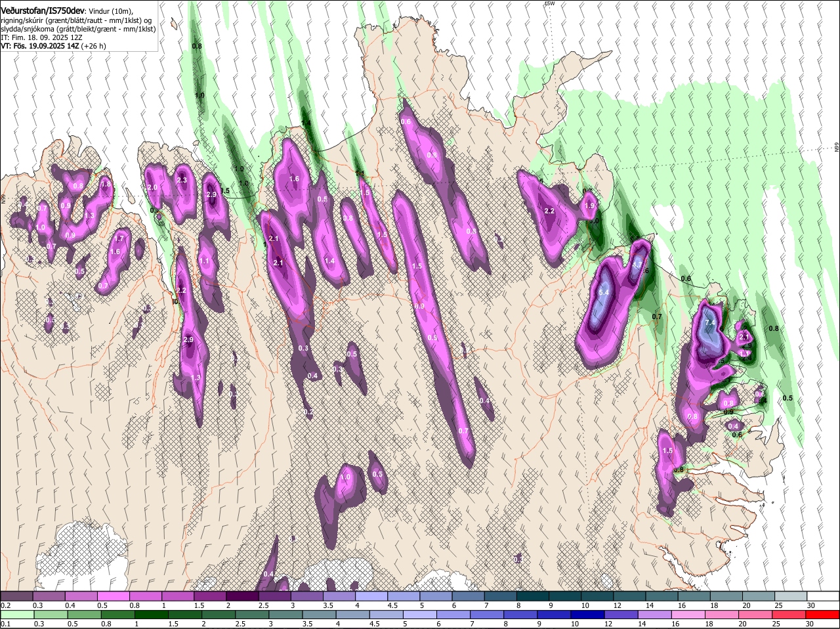Select the snow legend swatch between 2 and 2.5
This screenshot has height=629, width=840.
(x=242, y=596)
